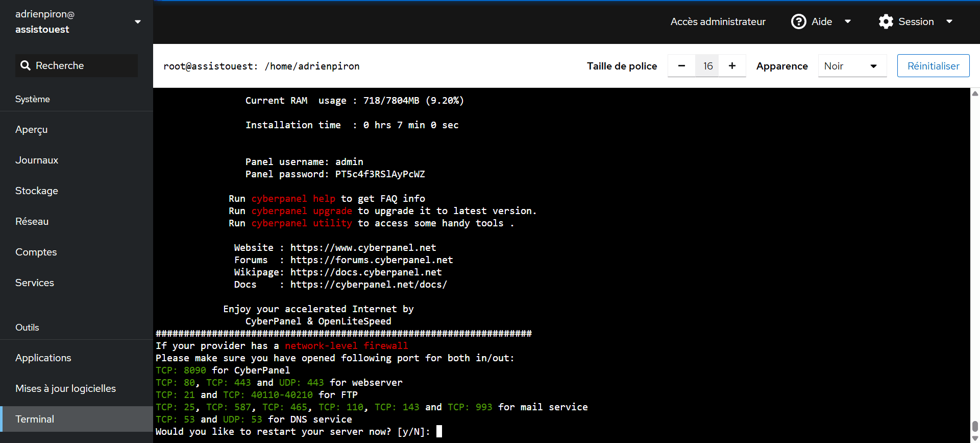The image size is (980, 443).
Task: Click the search magnifier icon
Action: click(x=25, y=65)
